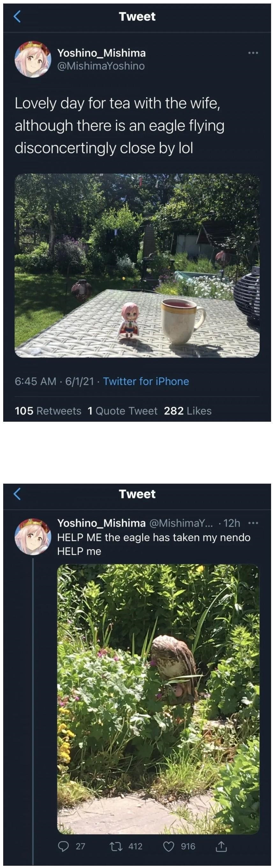This screenshot has height=868, width=273.
Task: Open the garden table tea photo
Action: [x=137, y=265]
